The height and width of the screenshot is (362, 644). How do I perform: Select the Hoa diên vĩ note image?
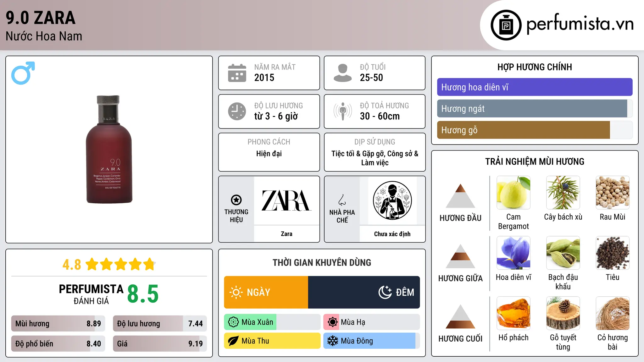click(x=514, y=253)
